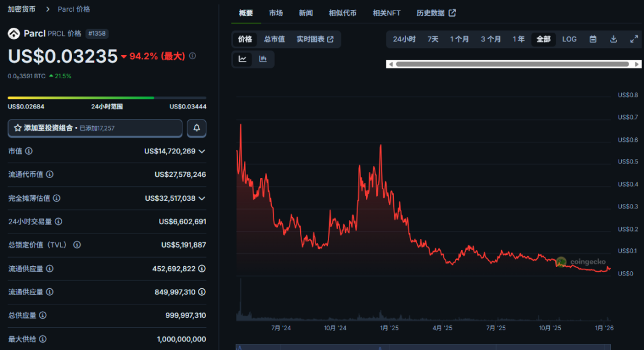Click info icon next to 最大供给
The height and width of the screenshot is (350, 644).
click(x=43, y=339)
